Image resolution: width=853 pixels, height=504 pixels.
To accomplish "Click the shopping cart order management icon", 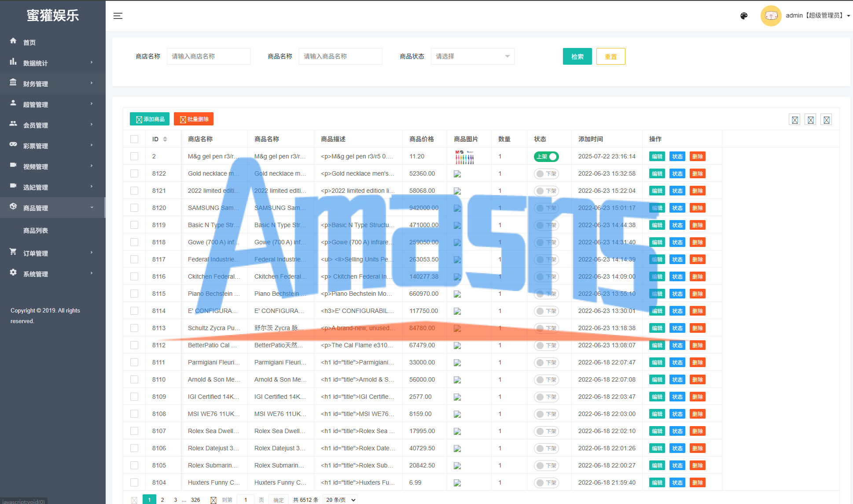I will [x=13, y=252].
